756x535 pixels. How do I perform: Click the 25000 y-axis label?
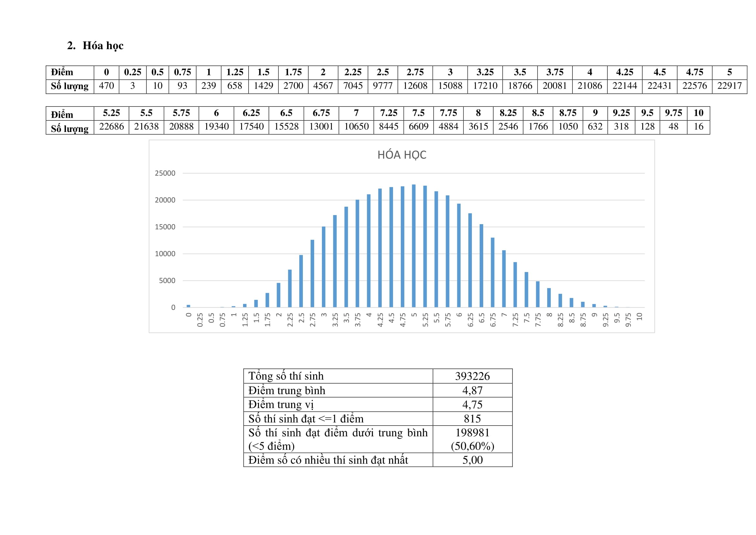165,173
